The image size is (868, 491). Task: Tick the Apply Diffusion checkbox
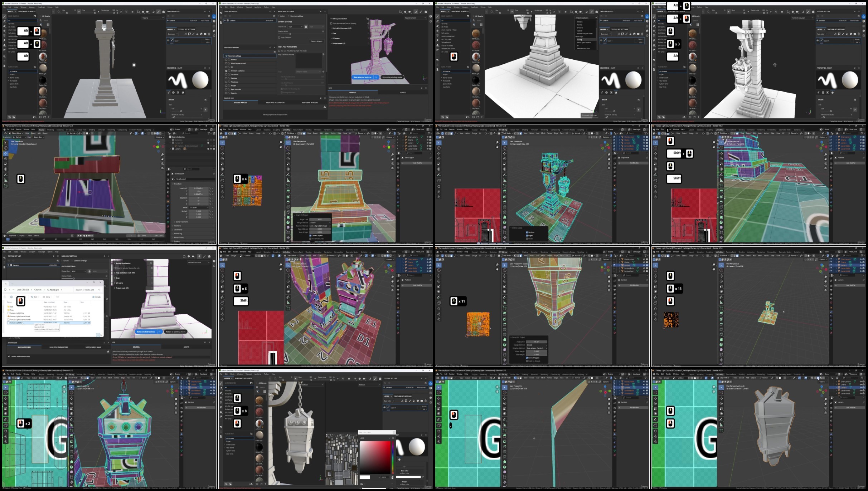click(x=279, y=38)
